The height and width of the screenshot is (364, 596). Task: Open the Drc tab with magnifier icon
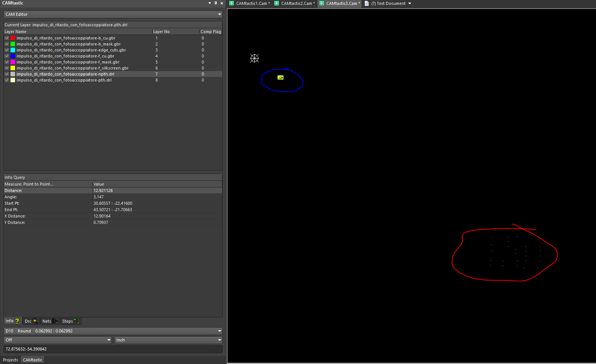(31, 321)
